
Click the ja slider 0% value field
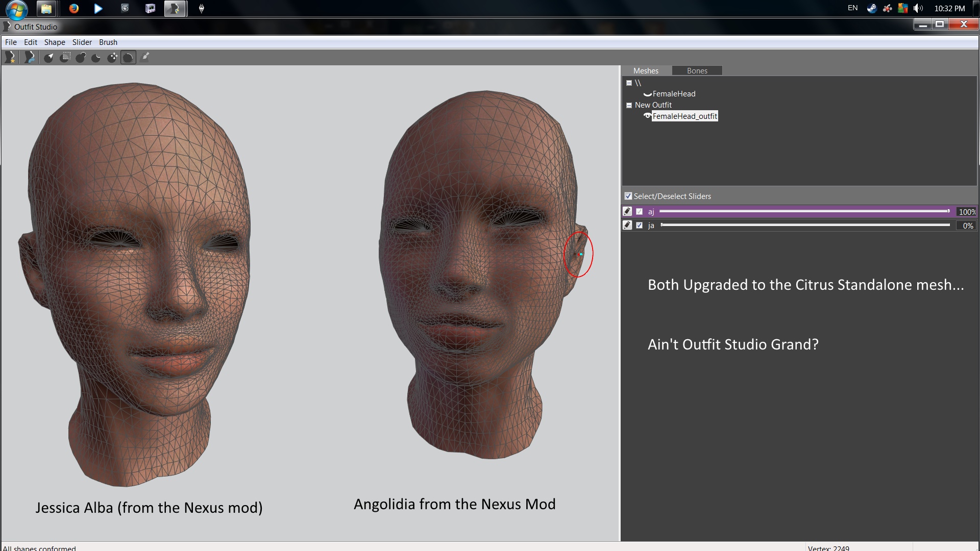[966, 226]
